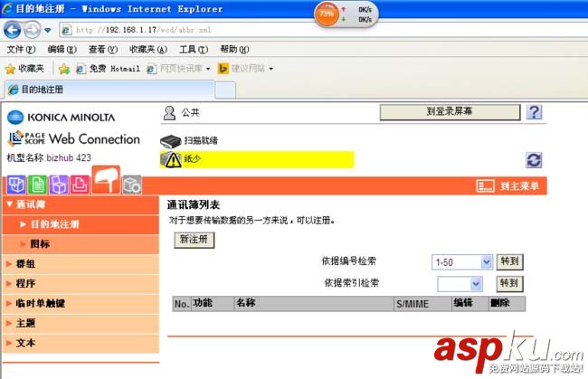
Task: Click the 73% network speed monitor widget
Action: 346,14
